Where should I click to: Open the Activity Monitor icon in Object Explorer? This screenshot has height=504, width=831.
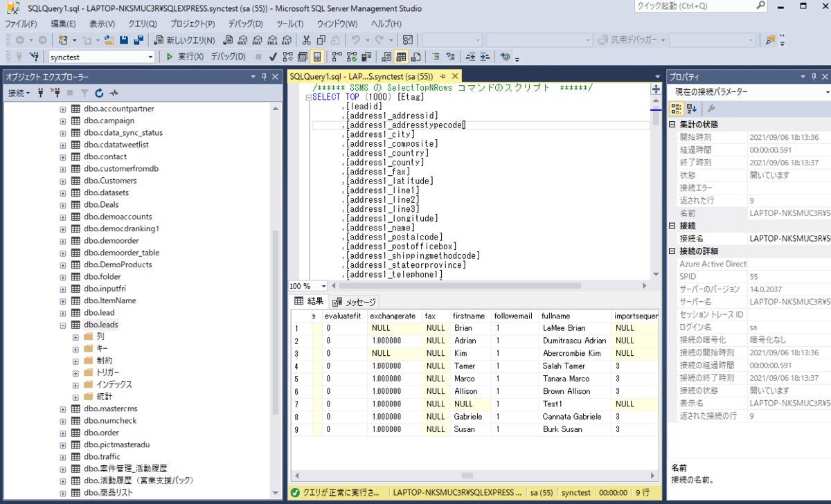click(x=114, y=93)
